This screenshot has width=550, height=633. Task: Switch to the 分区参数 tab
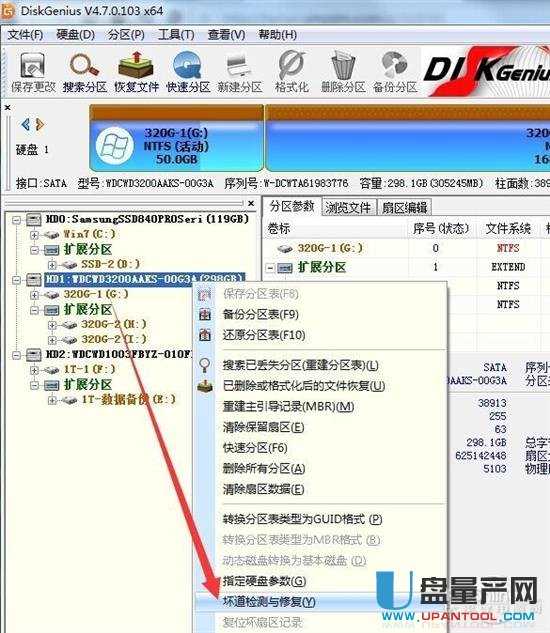tap(292, 207)
